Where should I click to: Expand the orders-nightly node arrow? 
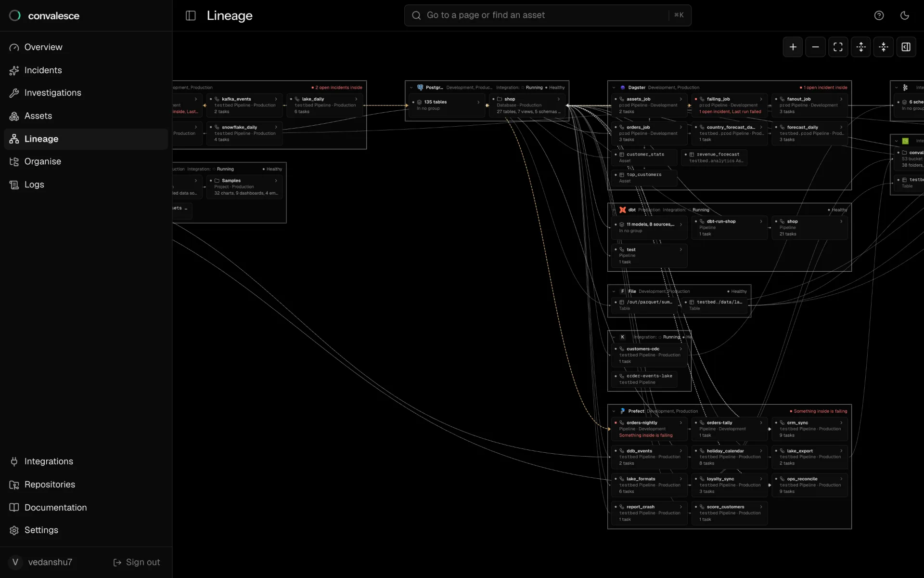click(680, 423)
